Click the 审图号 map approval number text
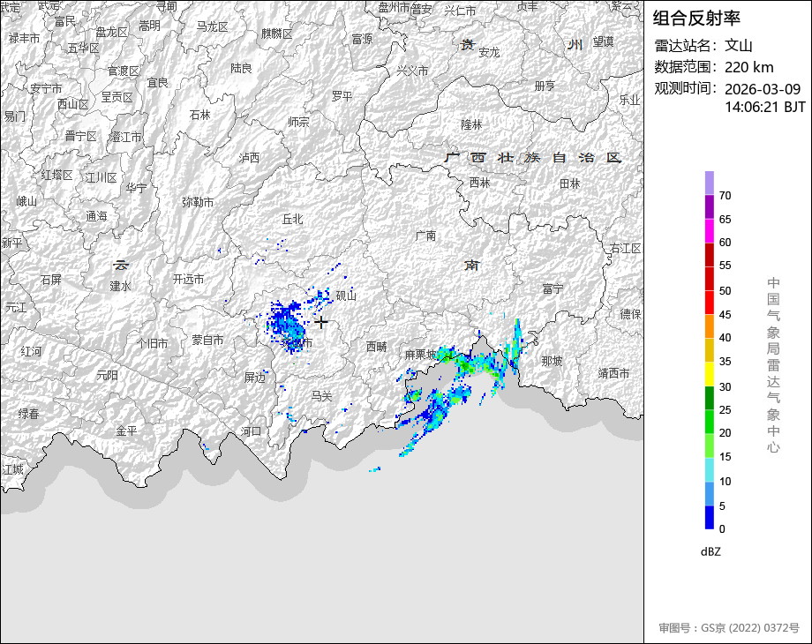 click(x=728, y=628)
